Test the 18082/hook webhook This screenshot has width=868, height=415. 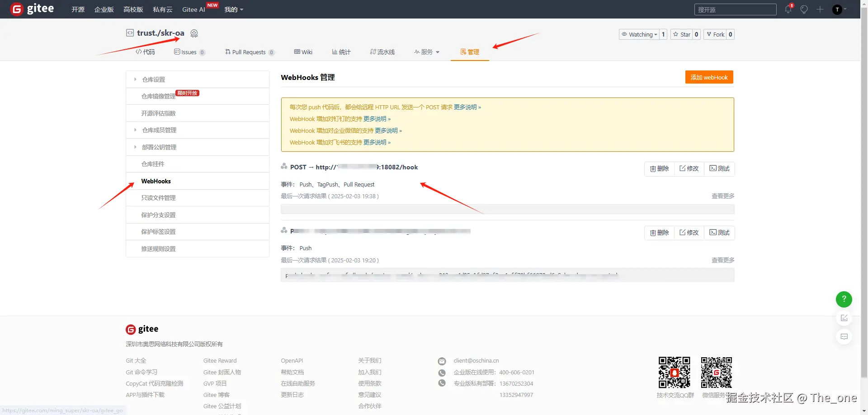[719, 169]
